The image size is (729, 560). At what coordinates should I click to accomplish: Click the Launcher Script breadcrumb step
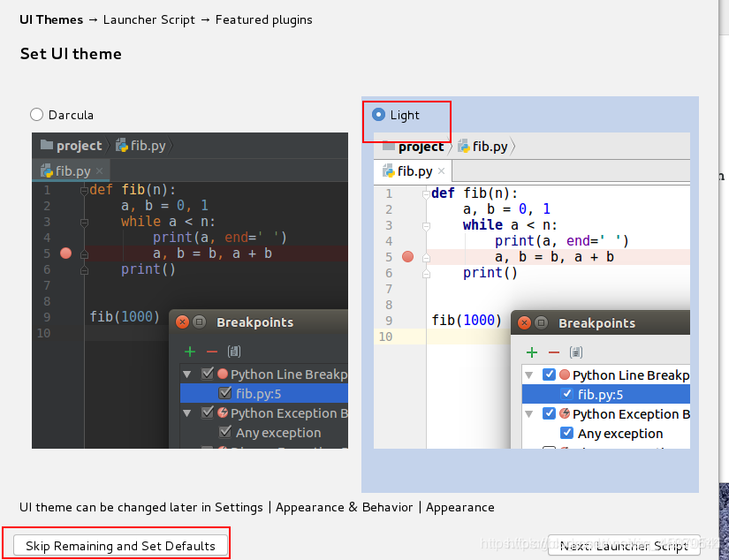(x=148, y=20)
